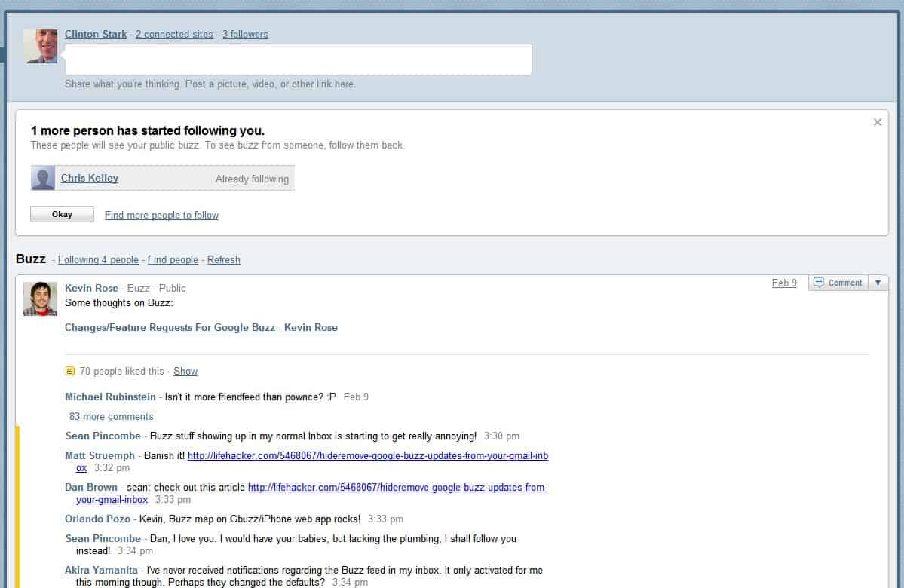904x588 pixels.
Task: Click in the share-your-thoughts text box
Action: pyautogui.click(x=298, y=60)
